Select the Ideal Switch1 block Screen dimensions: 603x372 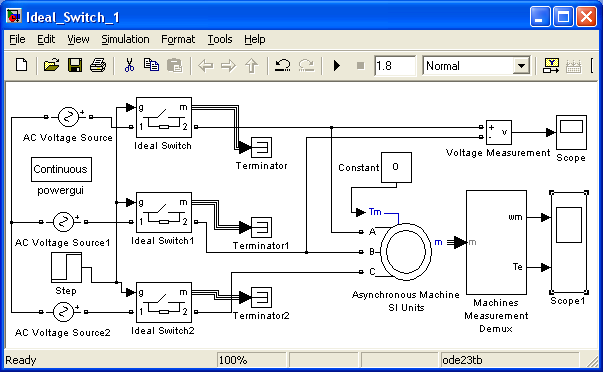pos(164,212)
